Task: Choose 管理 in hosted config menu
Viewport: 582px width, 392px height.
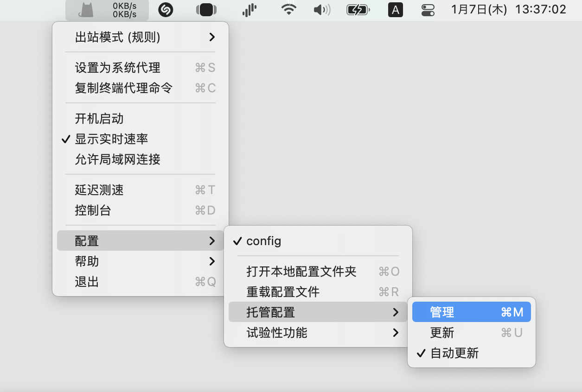Action: (x=472, y=312)
